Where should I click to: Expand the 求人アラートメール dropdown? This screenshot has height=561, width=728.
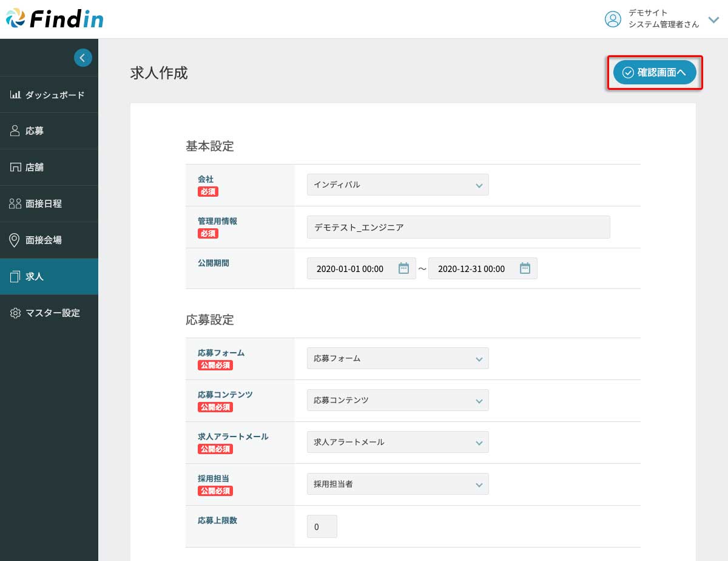[397, 443]
